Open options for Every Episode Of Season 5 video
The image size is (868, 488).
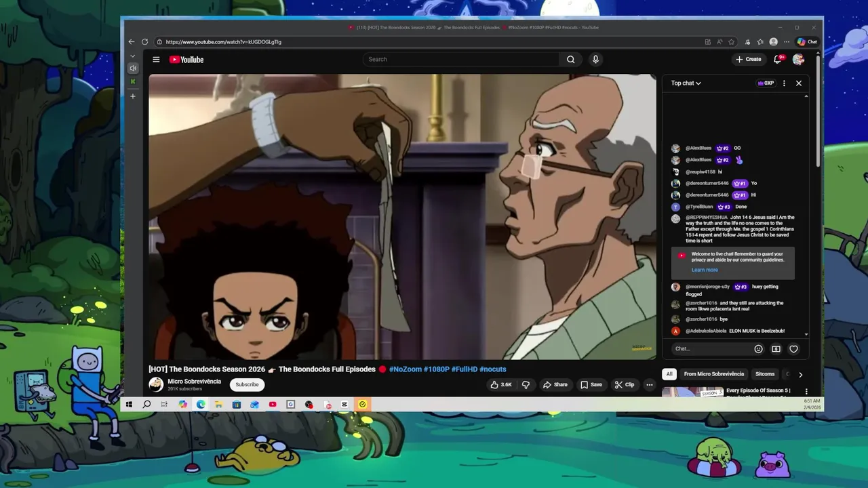point(806,392)
